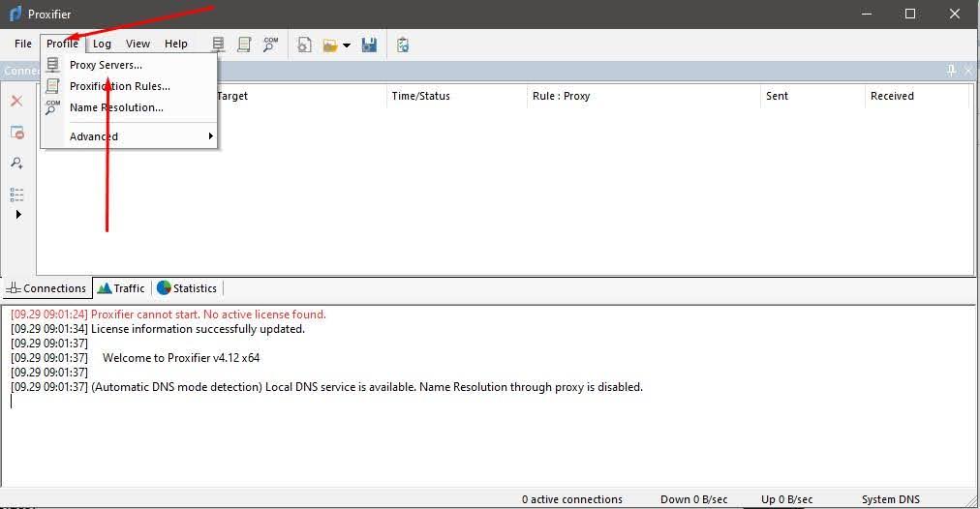Open the Name Resolution toolbar icon
980x509 pixels.
(270, 45)
